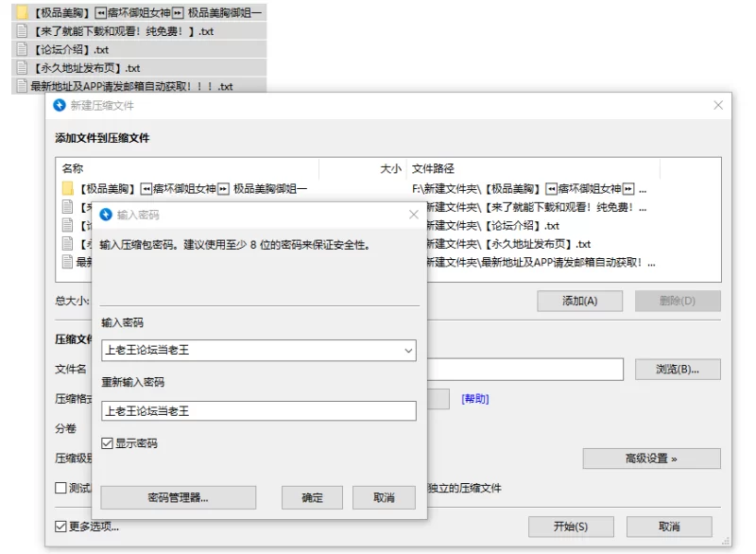Screen dimensions: 756x554
Task: Click the 新建文件夹\最新地址及APP请发邮箱 path cell
Action: pos(541,262)
